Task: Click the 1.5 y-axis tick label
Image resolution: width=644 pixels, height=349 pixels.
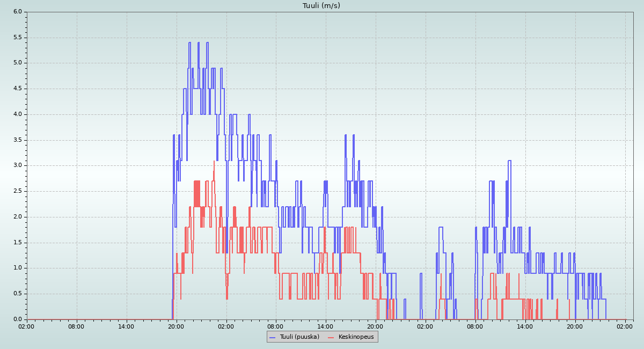Action: pyautogui.click(x=18, y=243)
